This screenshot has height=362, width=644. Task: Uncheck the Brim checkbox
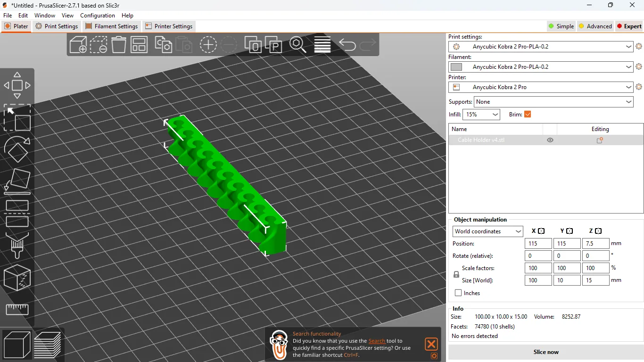click(x=528, y=115)
